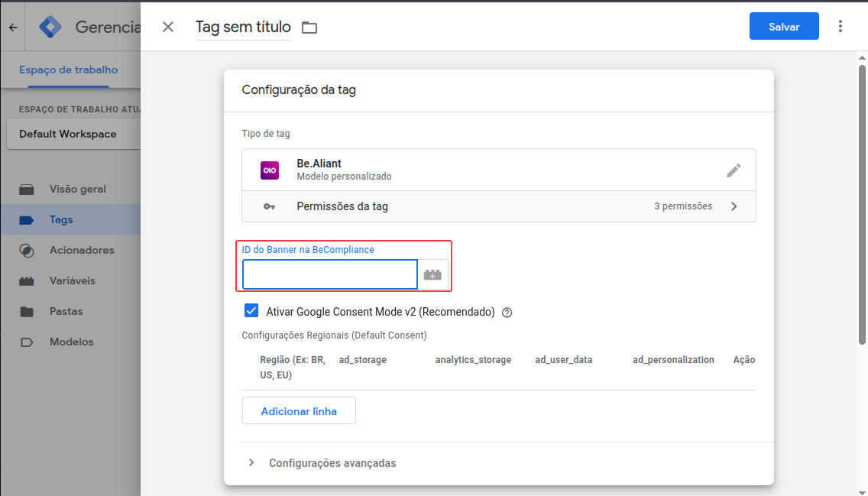This screenshot has width=868, height=496.
Task: Click the help icon next to Consent Mode
Action: 507,313
